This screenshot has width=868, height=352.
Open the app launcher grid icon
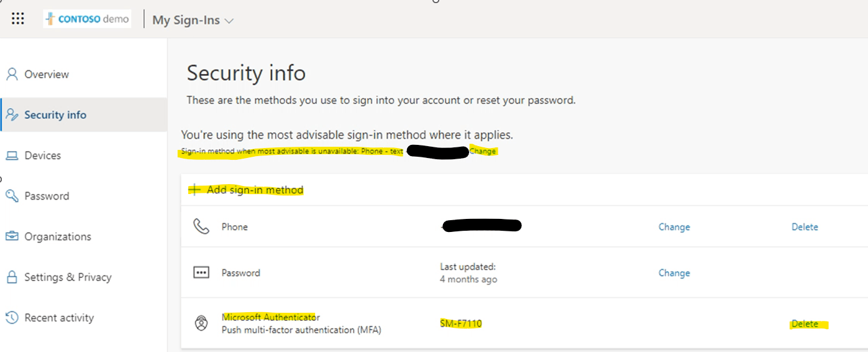[x=18, y=19]
